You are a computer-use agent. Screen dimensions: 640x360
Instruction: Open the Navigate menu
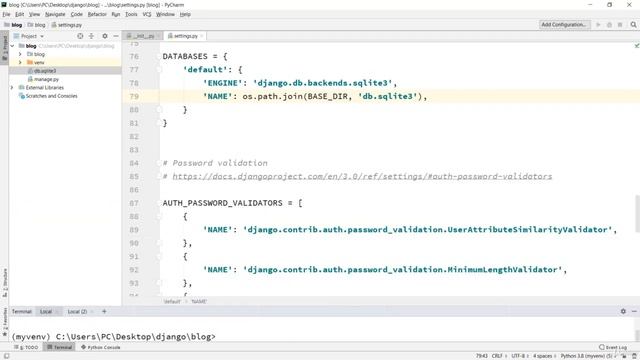point(55,14)
